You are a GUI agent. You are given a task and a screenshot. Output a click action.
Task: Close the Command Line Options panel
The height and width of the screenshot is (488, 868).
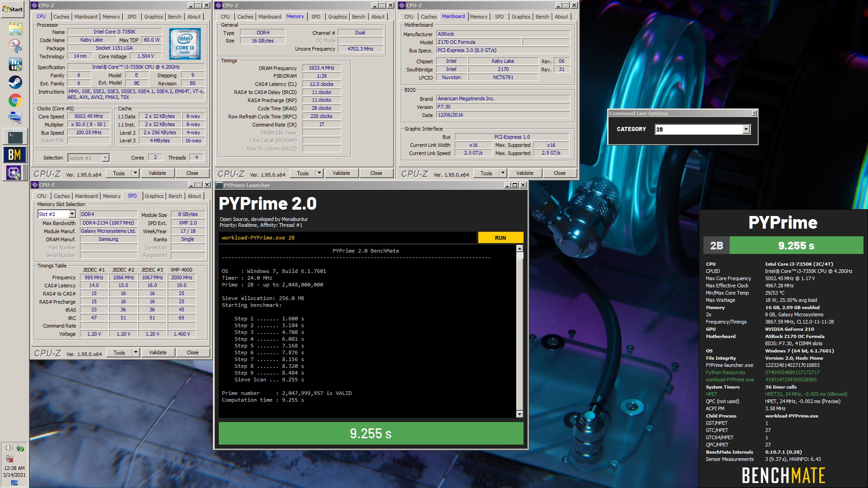754,113
